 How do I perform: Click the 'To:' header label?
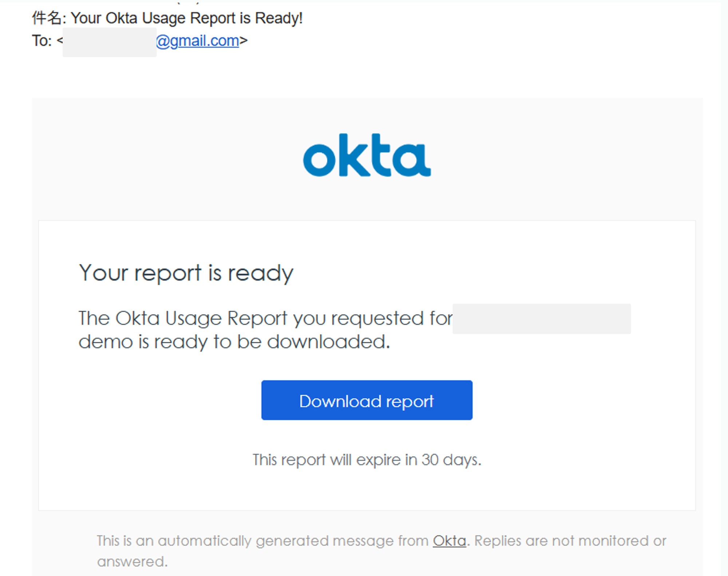(41, 41)
